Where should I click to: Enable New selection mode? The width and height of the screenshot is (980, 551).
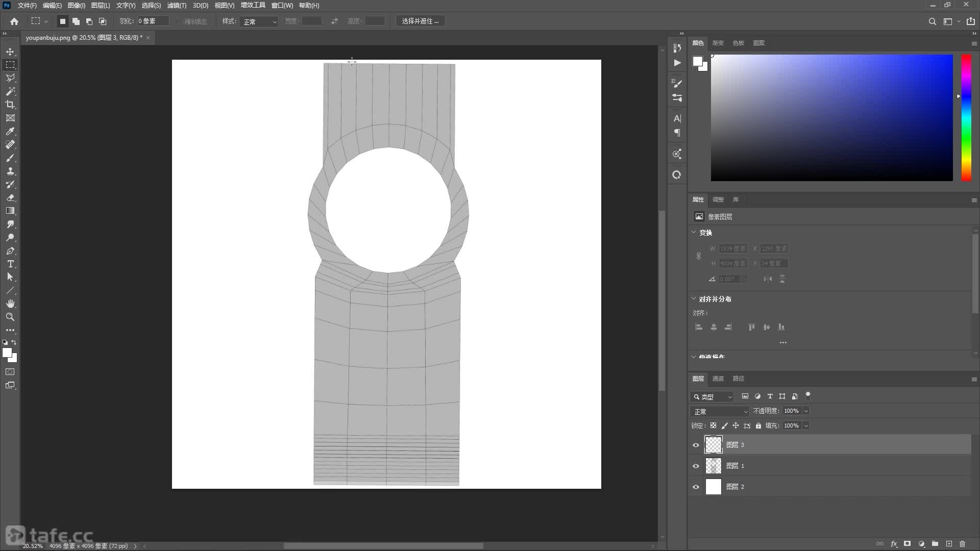pyautogui.click(x=62, y=21)
